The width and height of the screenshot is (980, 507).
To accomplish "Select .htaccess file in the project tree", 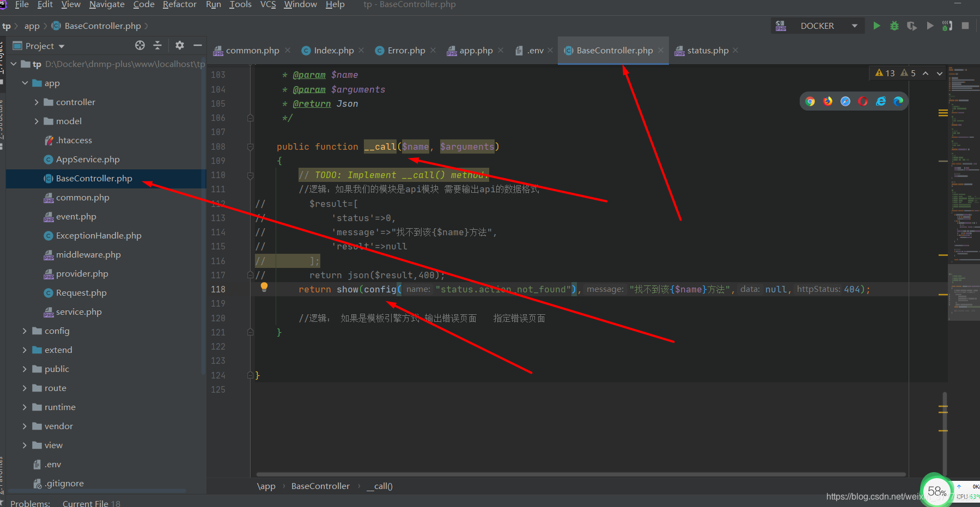I will (74, 140).
